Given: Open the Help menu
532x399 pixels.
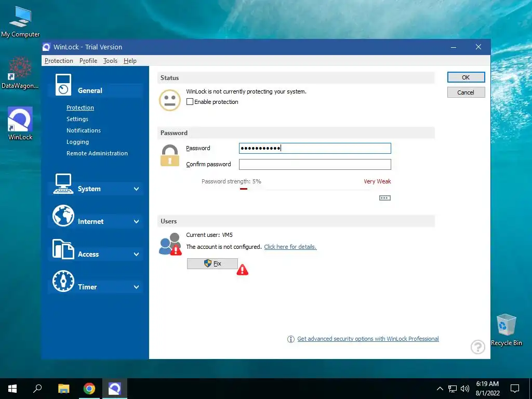Looking at the screenshot, I should click(x=130, y=61).
